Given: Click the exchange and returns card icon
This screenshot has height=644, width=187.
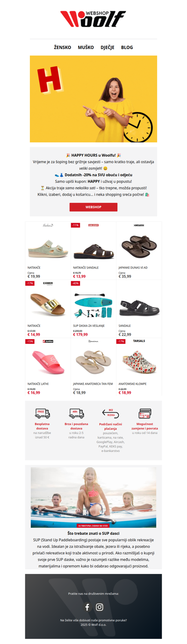Looking at the screenshot, I should coord(145,414).
